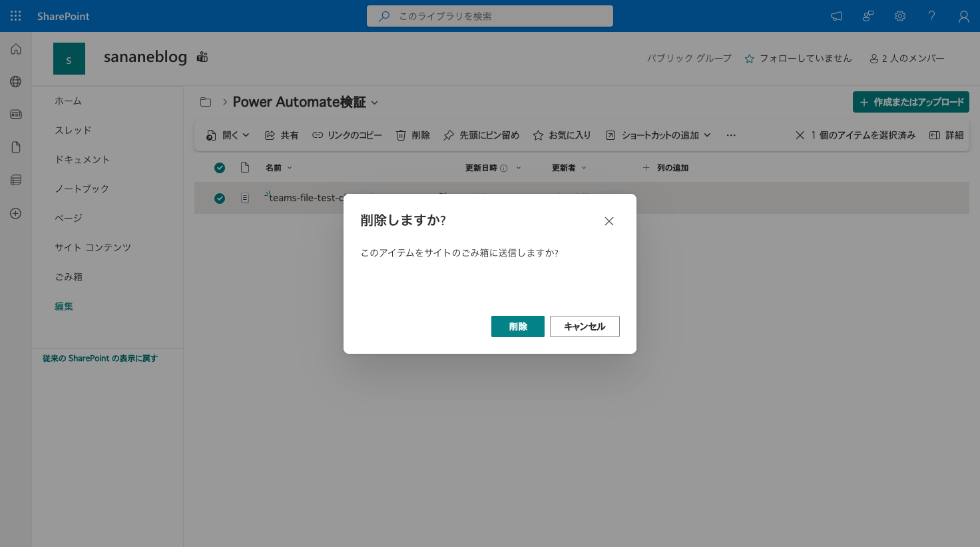980x547 pixels.
Task: Click the SharePoint title link
Action: click(63, 16)
